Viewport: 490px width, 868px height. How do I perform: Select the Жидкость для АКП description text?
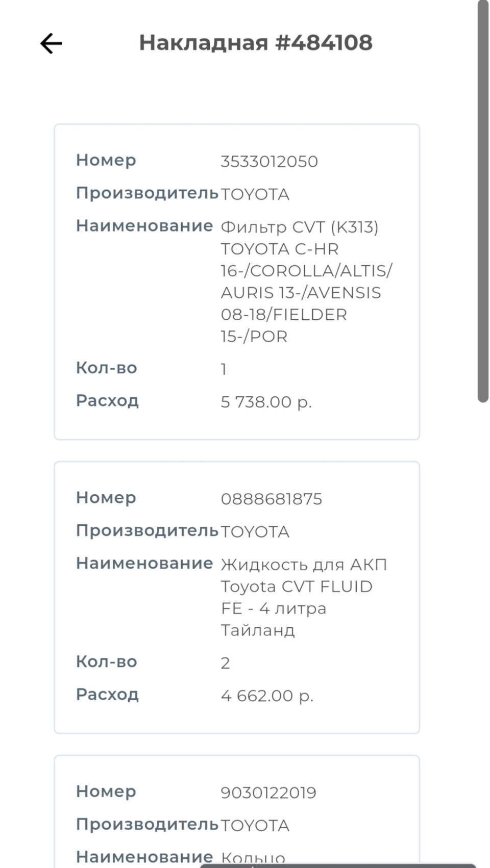(x=304, y=564)
